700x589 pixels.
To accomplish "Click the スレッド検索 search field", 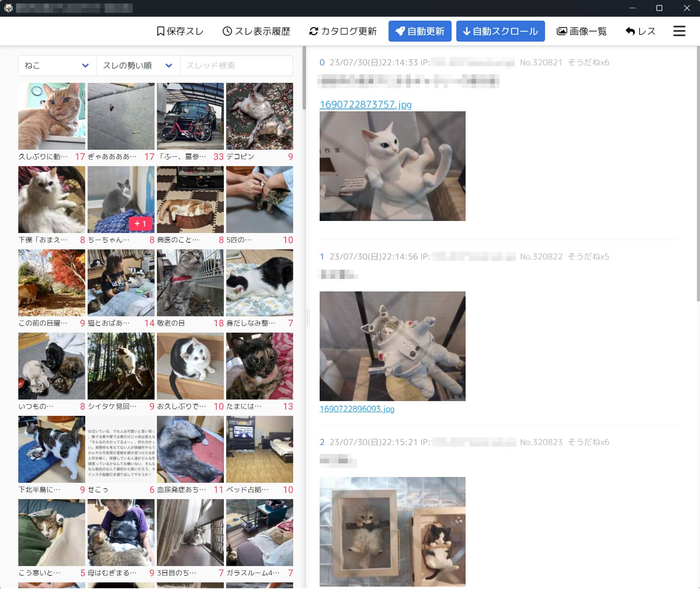I will click(236, 65).
